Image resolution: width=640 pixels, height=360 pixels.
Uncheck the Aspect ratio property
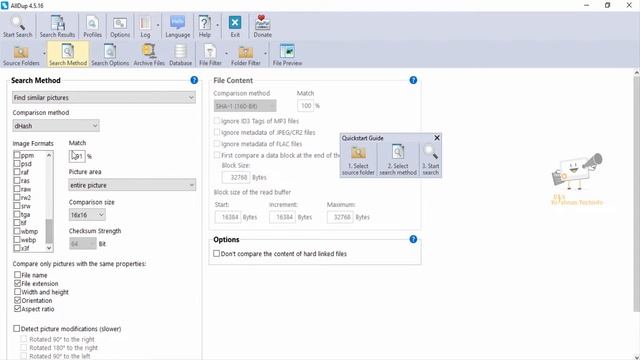click(x=18, y=309)
